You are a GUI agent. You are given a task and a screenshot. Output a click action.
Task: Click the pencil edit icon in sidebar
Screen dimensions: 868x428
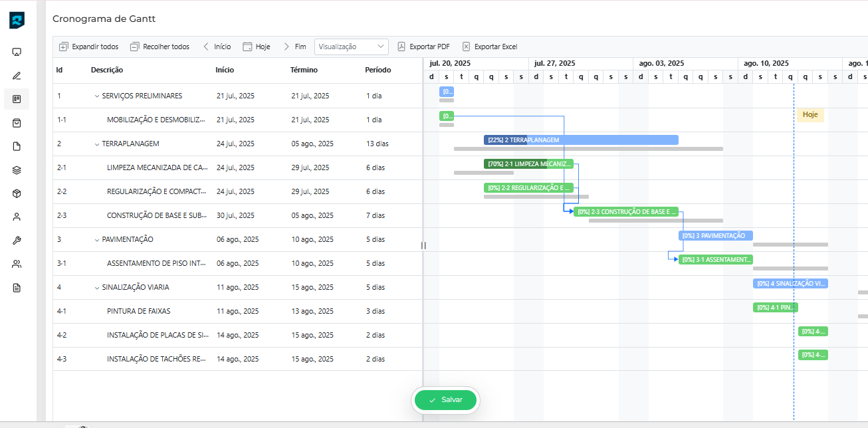coord(17,76)
